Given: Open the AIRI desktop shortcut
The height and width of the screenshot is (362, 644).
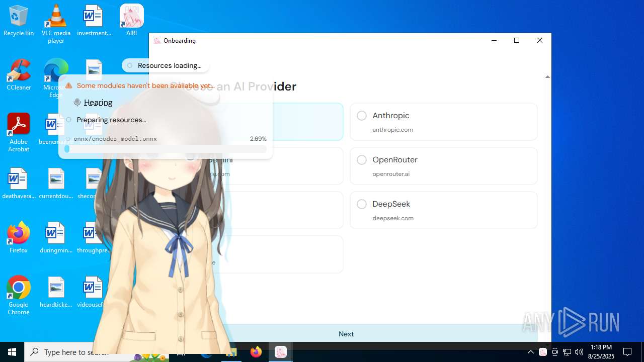Looking at the screenshot, I should click(x=132, y=21).
